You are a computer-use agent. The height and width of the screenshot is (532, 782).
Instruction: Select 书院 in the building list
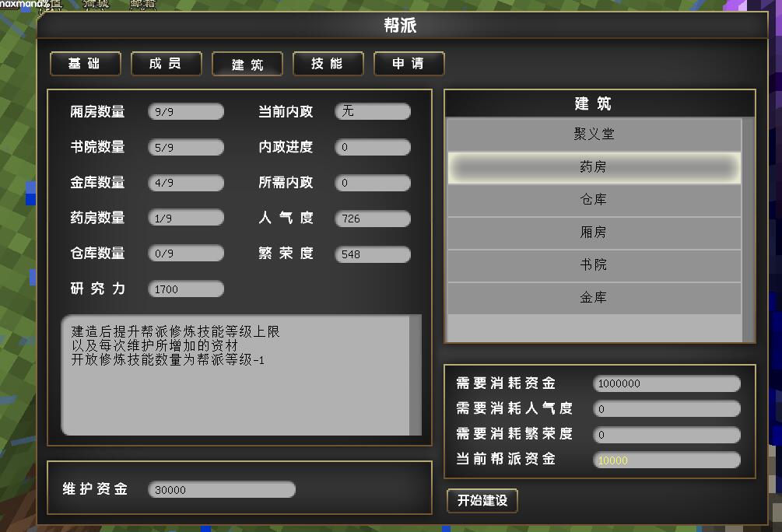coord(594,265)
